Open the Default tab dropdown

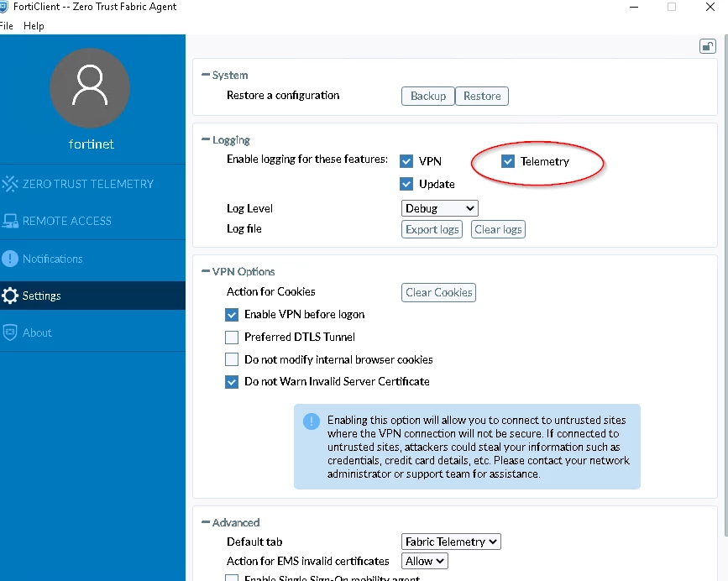[x=451, y=542]
